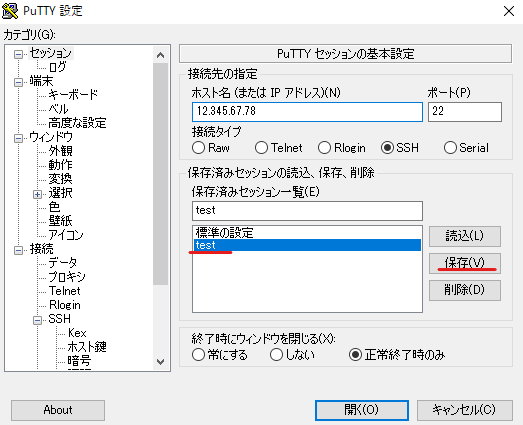This screenshot has width=523, height=425.
Task: Collapse the 端末 tree node
Action: (x=19, y=82)
